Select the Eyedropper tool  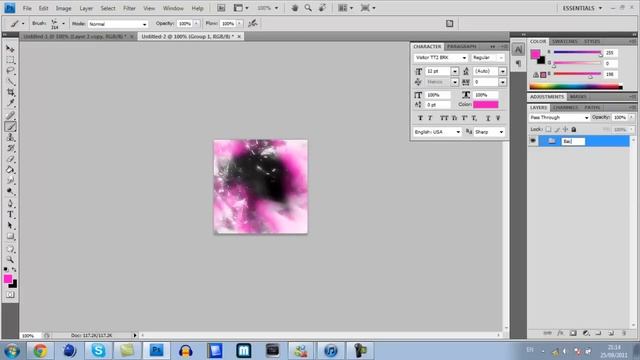[10, 103]
